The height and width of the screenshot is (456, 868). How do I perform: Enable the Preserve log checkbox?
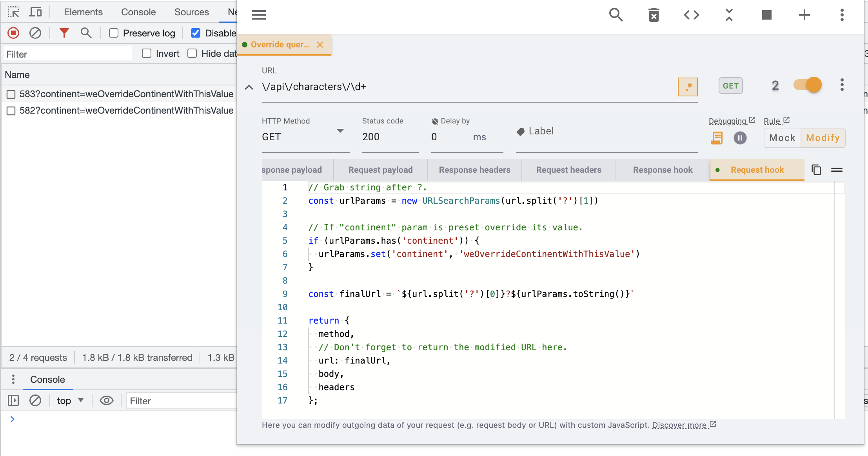coord(114,33)
